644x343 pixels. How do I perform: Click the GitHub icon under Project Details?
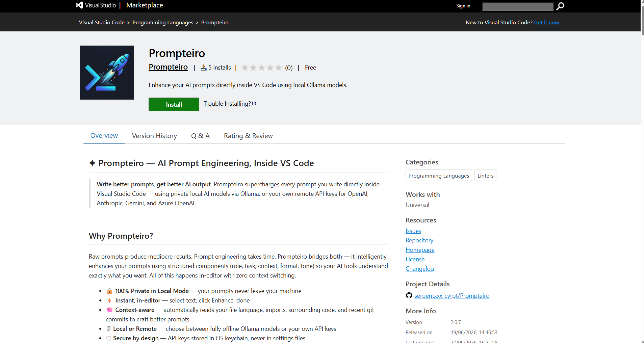click(x=409, y=295)
